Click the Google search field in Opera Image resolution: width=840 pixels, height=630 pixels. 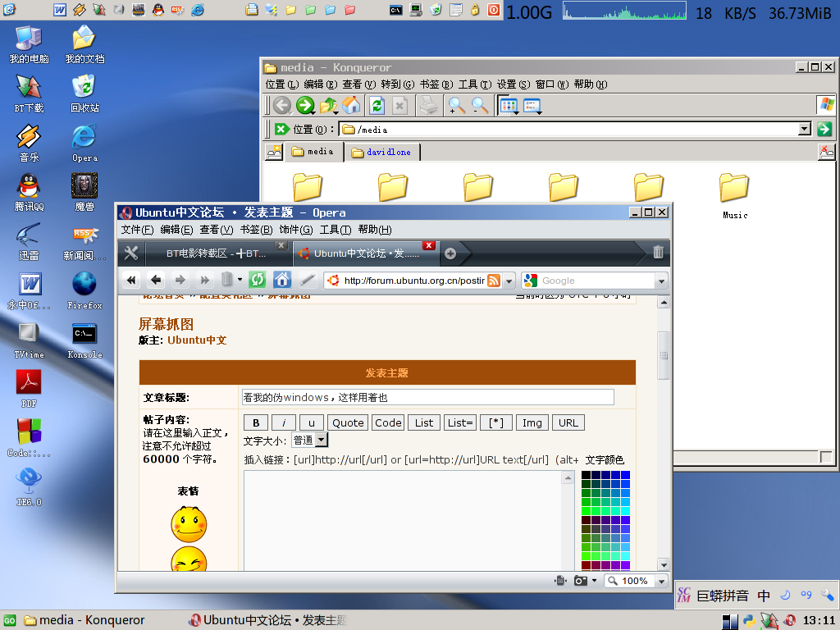click(x=596, y=281)
